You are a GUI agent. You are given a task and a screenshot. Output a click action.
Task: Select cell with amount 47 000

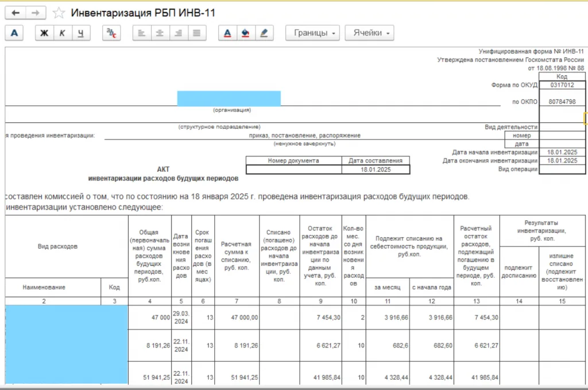pos(150,318)
